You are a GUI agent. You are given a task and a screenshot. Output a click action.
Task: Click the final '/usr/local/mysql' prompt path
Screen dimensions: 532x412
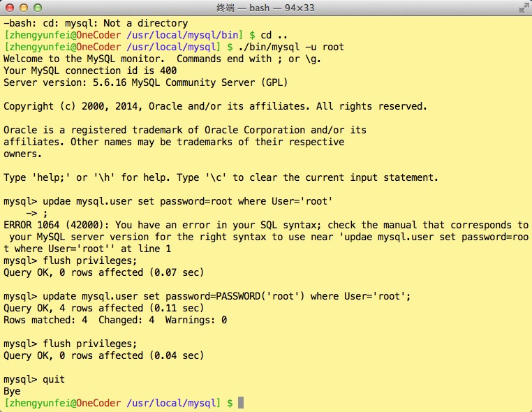(x=171, y=403)
